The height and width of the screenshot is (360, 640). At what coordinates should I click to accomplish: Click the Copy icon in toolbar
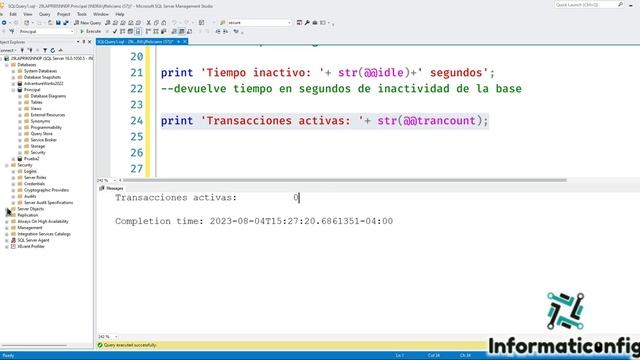[156, 23]
